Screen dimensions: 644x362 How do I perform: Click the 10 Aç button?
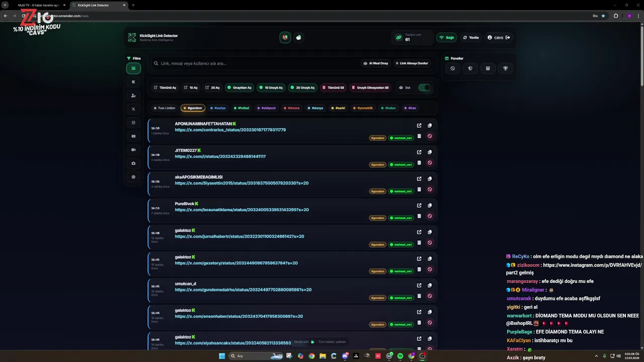point(191,87)
